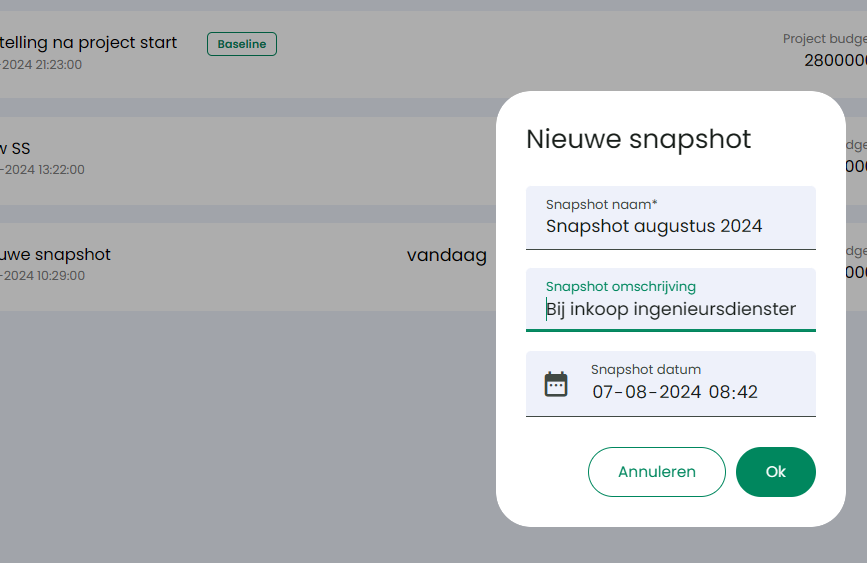Click the green 'Snapshot omschrijving' label
Screen dimensions: 867x563
[620, 286]
